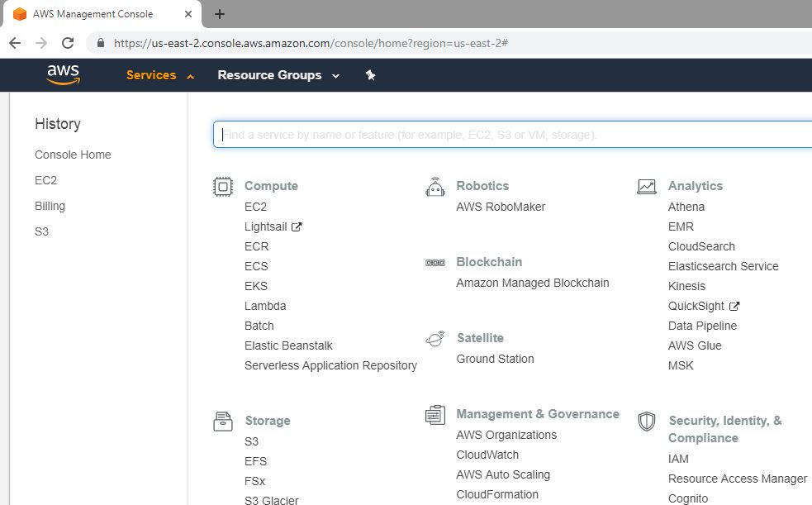Viewport: 812px width, 505px height.
Task: Collapse the Services menu
Action: click(160, 75)
